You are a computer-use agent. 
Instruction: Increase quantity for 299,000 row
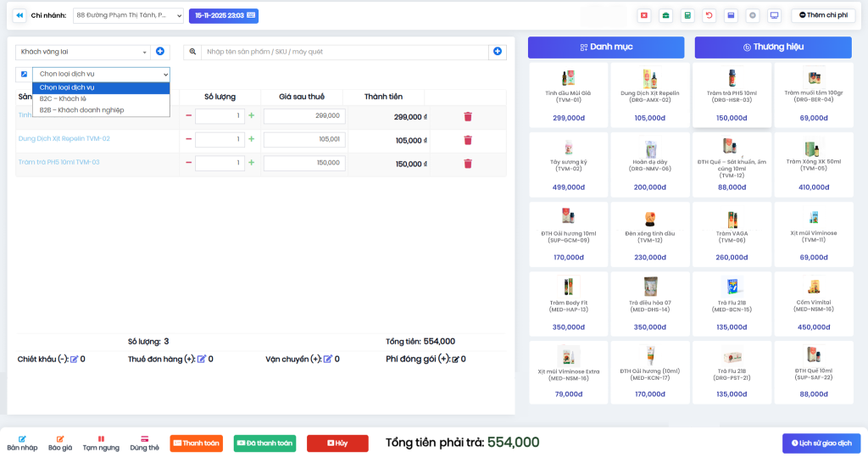251,115
